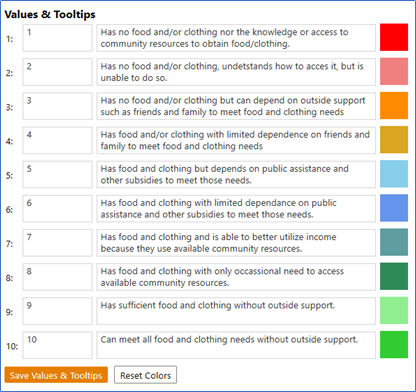Click the value input showing 5
Screen dimensions: 416x392
[x=57, y=174]
